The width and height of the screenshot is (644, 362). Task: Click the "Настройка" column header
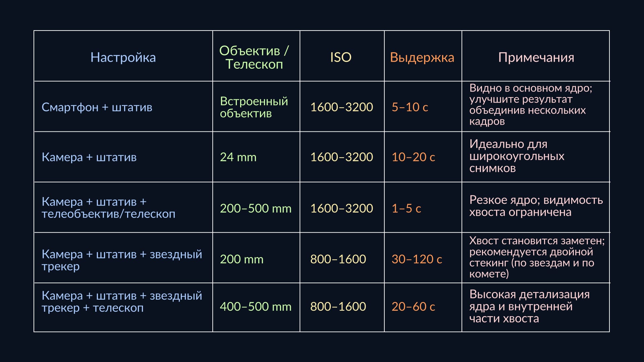[x=123, y=57]
